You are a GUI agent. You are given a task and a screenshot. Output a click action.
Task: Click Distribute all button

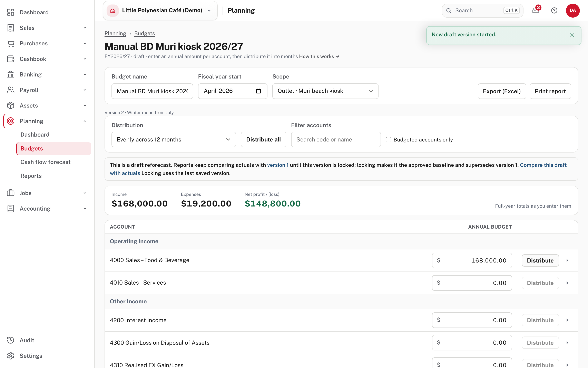[x=263, y=139]
